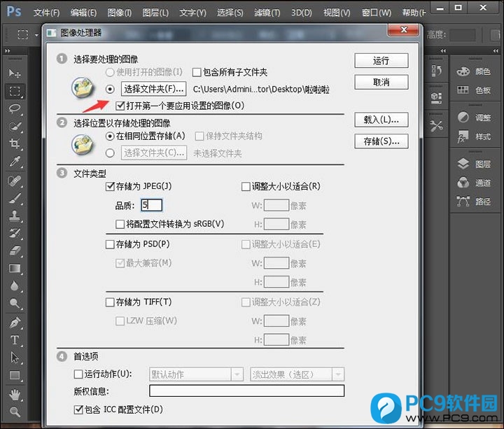504x429 pixels.
Task: Select the Move tool
Action: 15,73
